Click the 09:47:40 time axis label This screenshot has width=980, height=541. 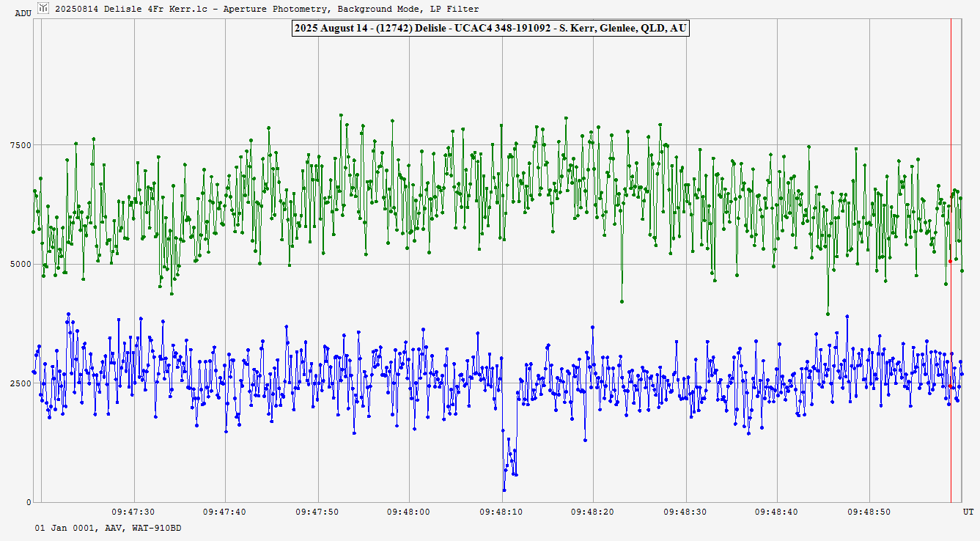(225, 512)
